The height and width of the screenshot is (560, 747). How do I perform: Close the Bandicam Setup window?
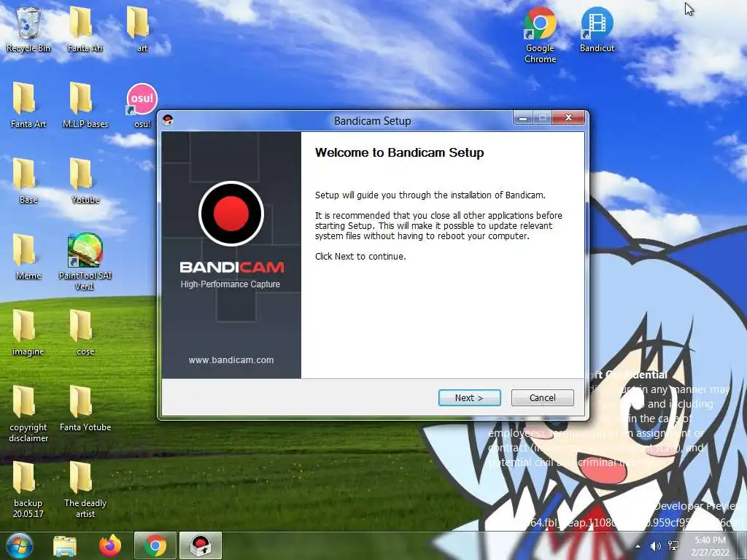tap(568, 117)
